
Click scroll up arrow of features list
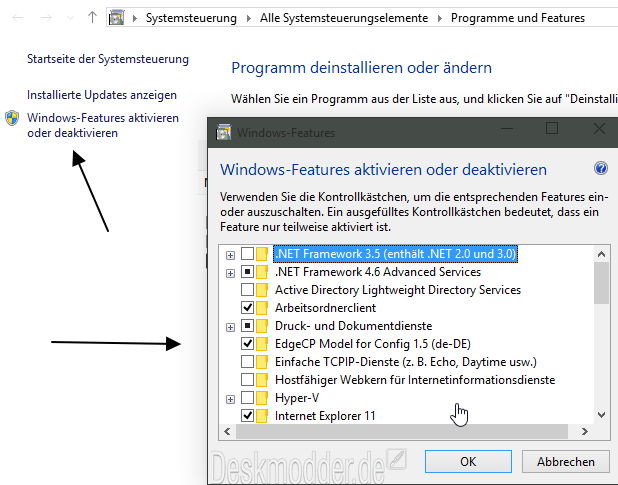(601, 254)
